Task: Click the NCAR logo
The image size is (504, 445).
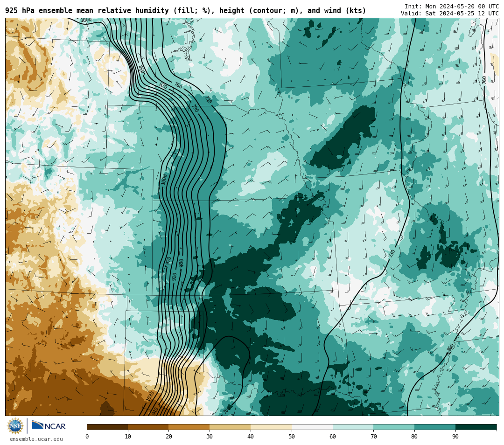Action: coord(49,426)
